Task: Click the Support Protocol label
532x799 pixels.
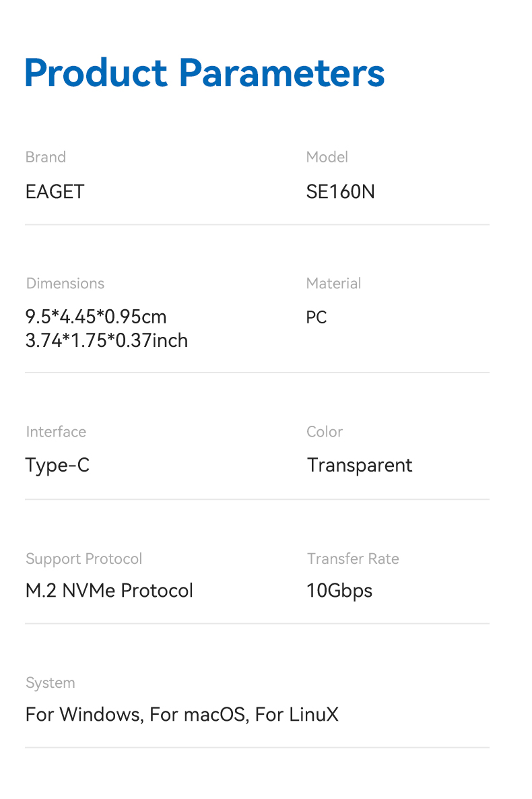Action: 84,559
